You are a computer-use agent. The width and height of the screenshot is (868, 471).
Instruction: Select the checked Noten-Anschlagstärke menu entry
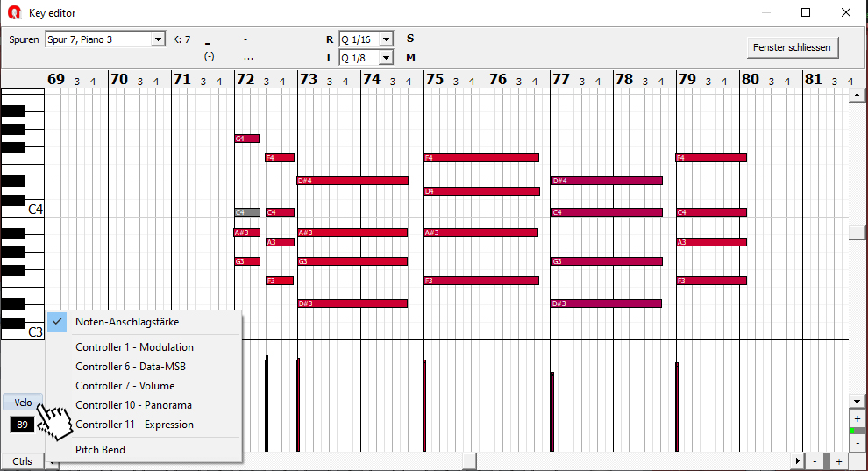click(126, 322)
